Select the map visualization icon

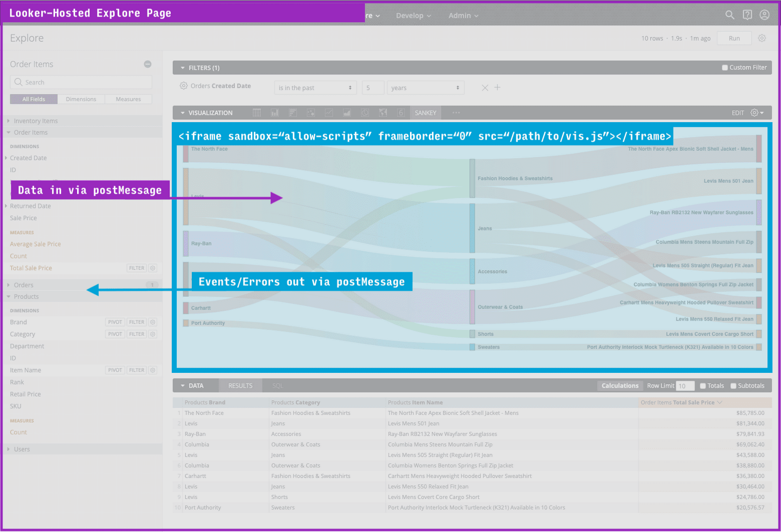click(383, 113)
